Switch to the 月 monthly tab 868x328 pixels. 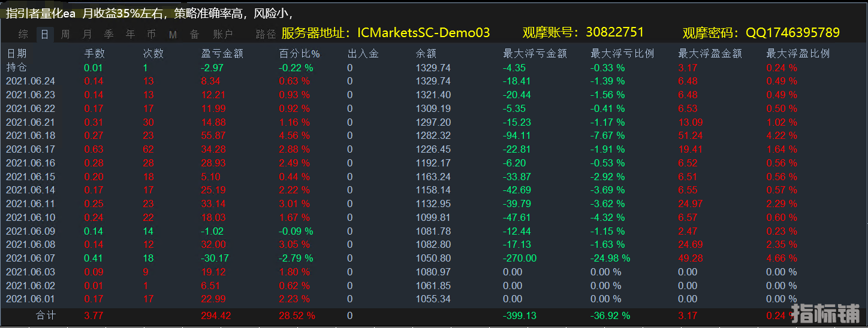[x=88, y=35]
